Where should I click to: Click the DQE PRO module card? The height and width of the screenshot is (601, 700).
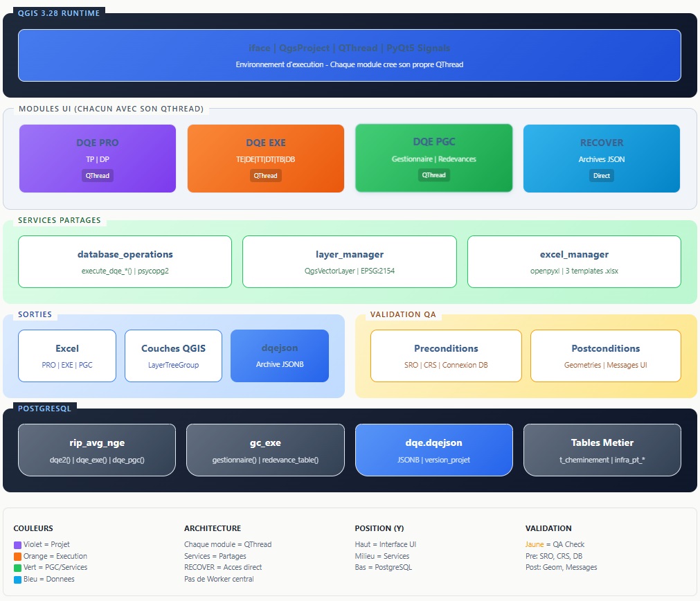click(x=98, y=158)
